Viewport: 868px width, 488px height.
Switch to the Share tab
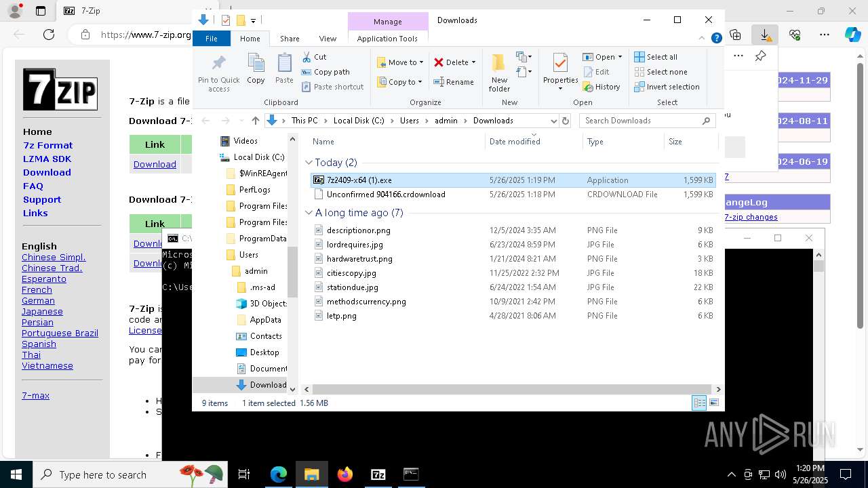pos(290,39)
